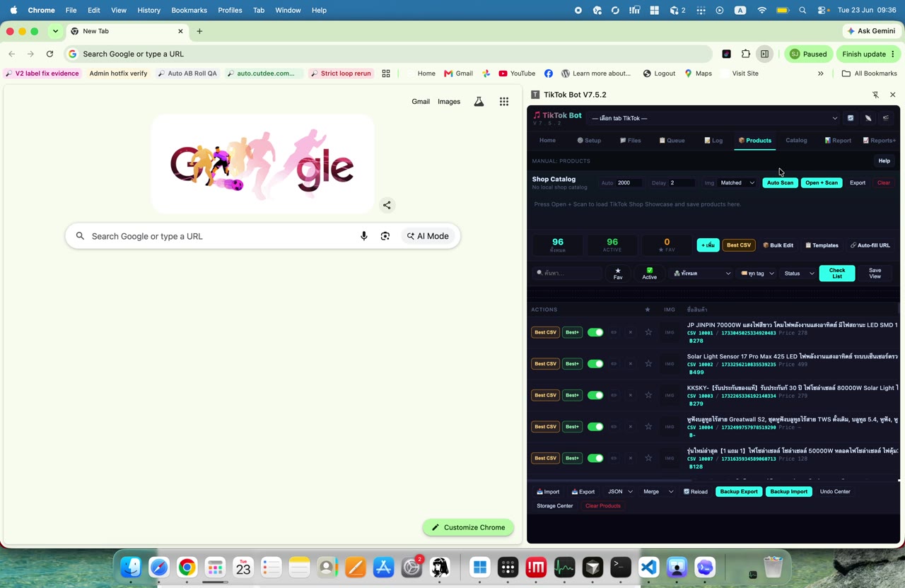Switch to the Setup tab
Screen dimensions: 905x588
(x=589, y=141)
